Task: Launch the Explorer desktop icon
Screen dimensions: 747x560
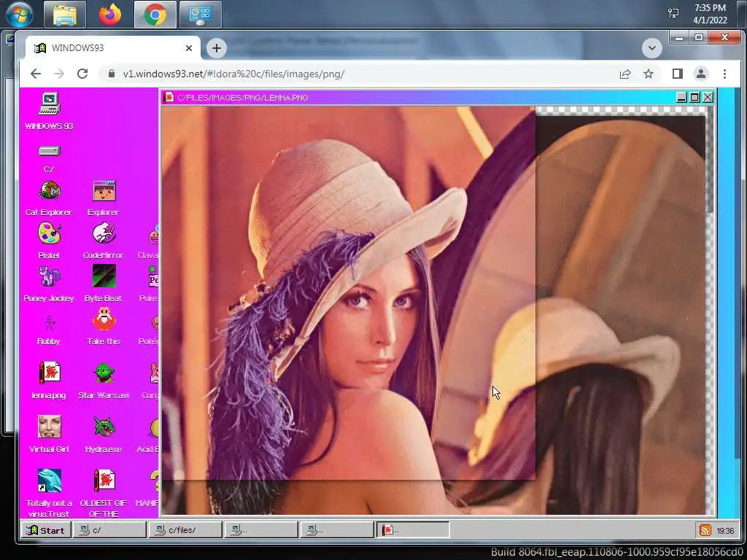Action: point(104,198)
